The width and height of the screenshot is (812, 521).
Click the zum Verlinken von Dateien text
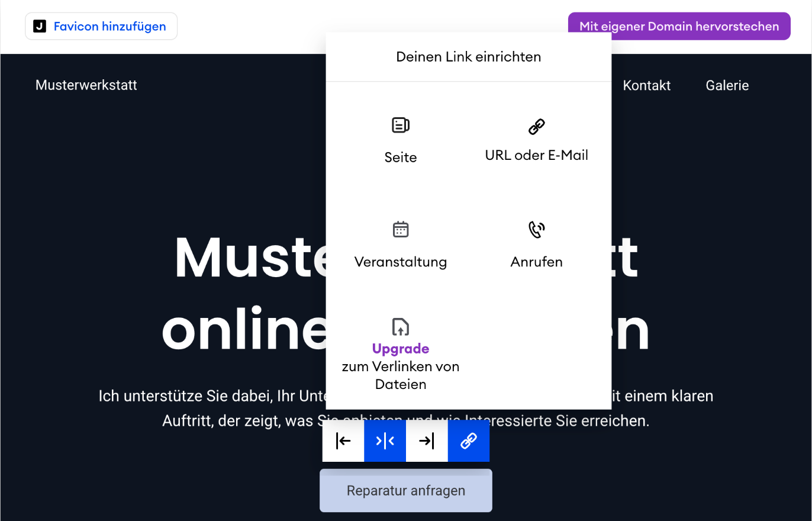[401, 375]
